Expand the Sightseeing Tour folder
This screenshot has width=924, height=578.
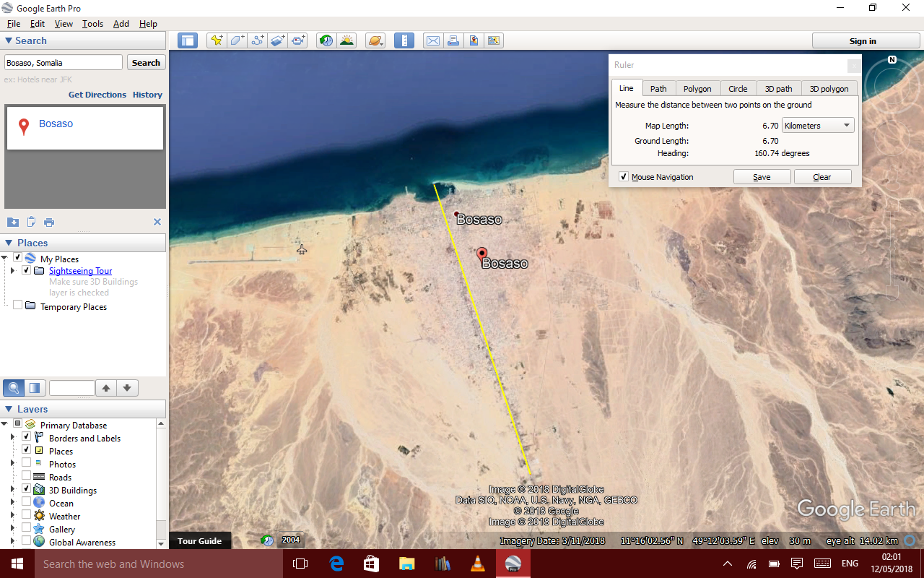coord(12,271)
